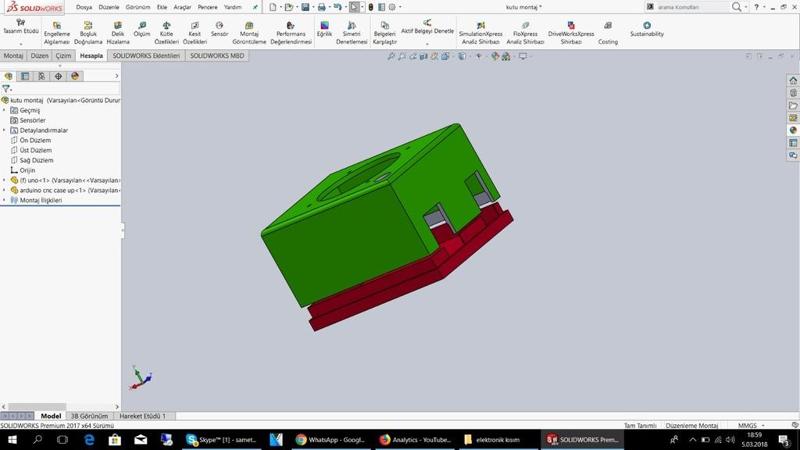Open the Düzenle menu
The width and height of the screenshot is (800, 450).
click(109, 7)
